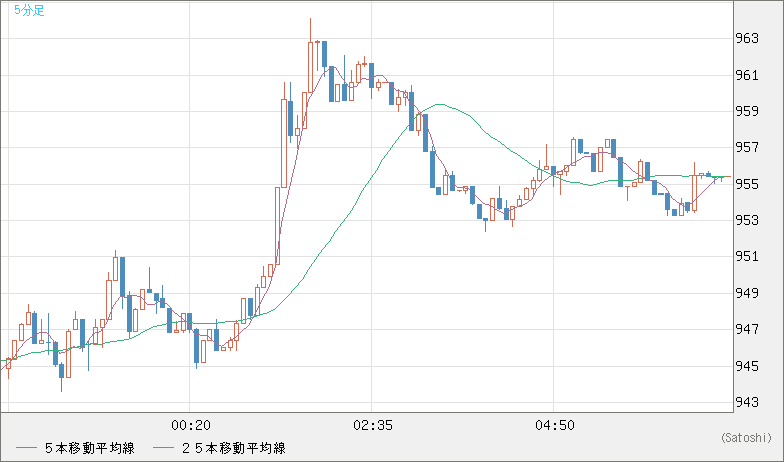Click the 04:50 time axis label

pyautogui.click(x=555, y=426)
